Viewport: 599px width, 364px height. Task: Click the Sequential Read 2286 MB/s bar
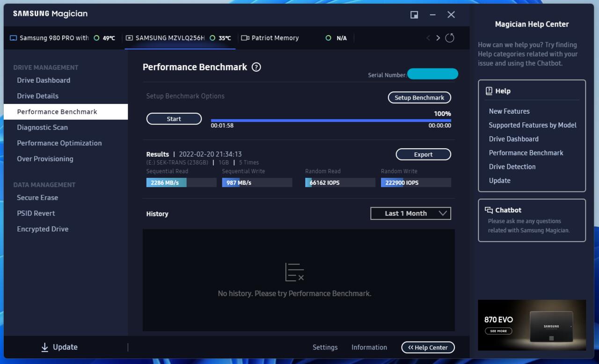(182, 182)
